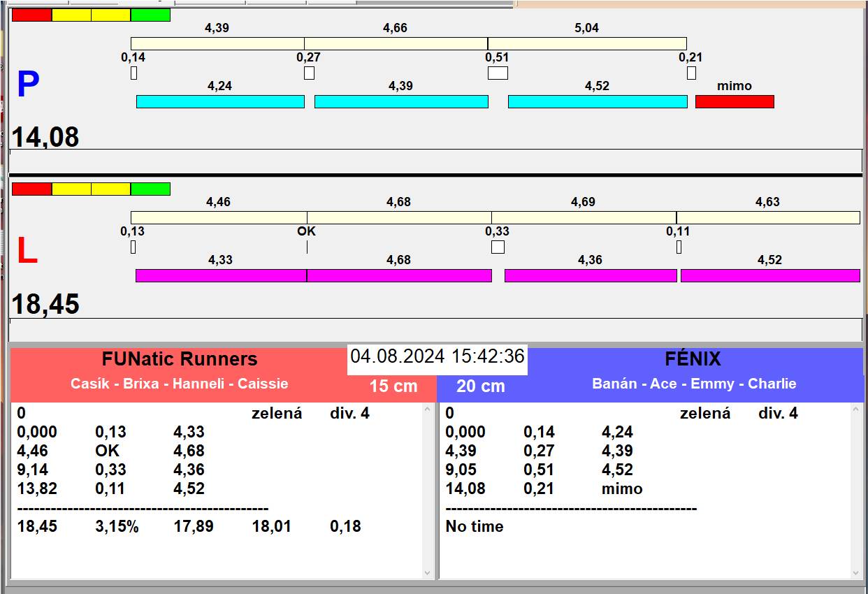Viewport: 868px width, 594px height.
Task: Select the cream 4,68 bar in lane L
Action: pos(399,217)
